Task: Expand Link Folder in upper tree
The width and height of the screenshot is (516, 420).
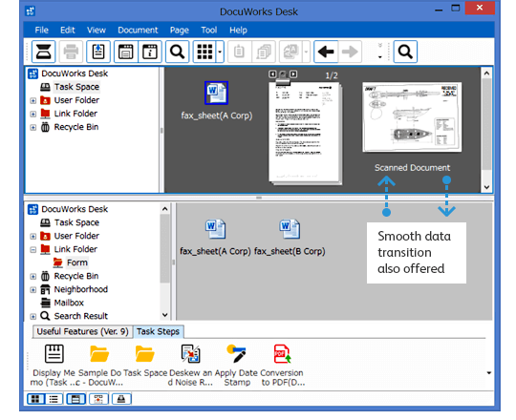Action: 32,114
